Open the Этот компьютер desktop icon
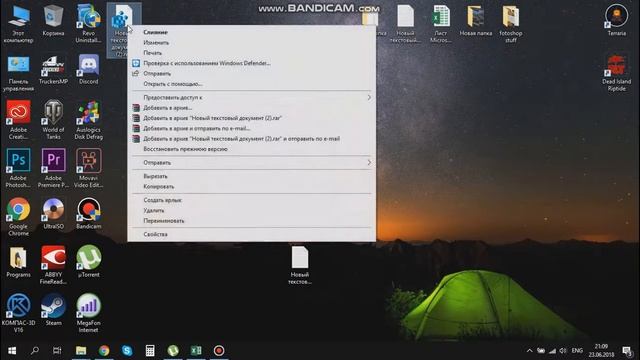The height and width of the screenshot is (360, 640). pos(18,24)
